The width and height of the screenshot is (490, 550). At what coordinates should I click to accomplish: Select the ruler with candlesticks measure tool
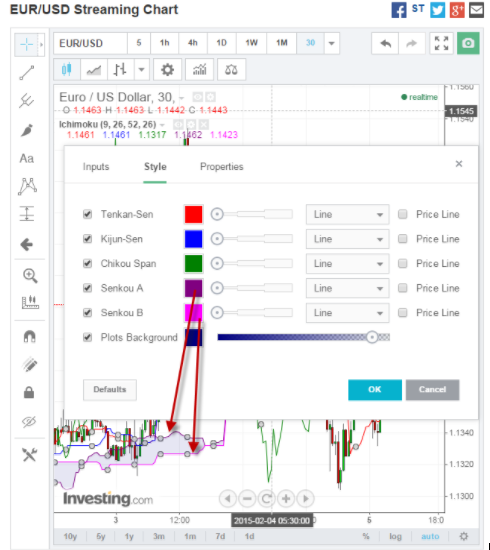pos(30,302)
